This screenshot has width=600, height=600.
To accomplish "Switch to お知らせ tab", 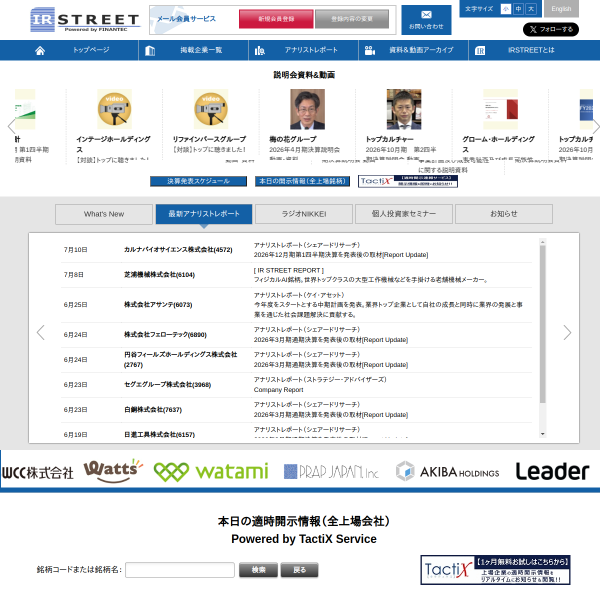I will 504,214.
